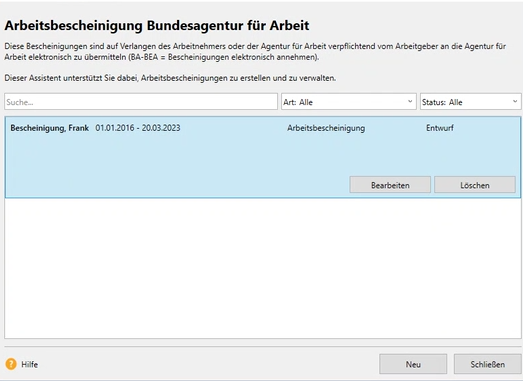Open the Art: Alle dropdown
Image resolution: width=523 pixels, height=381 pixels.
coord(349,102)
